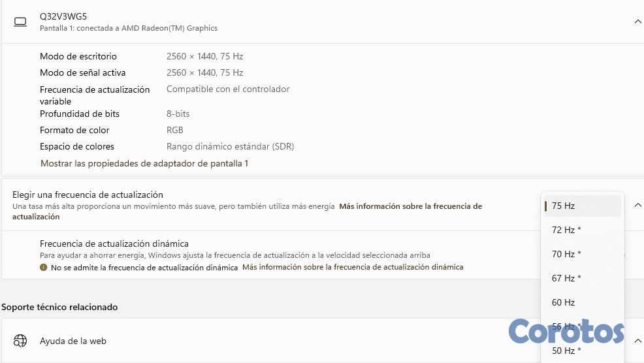Image resolution: width=644 pixels, height=363 pixels.
Task: Click the Elegir una frecuencia de actualización label
Action: pyautogui.click(x=88, y=195)
